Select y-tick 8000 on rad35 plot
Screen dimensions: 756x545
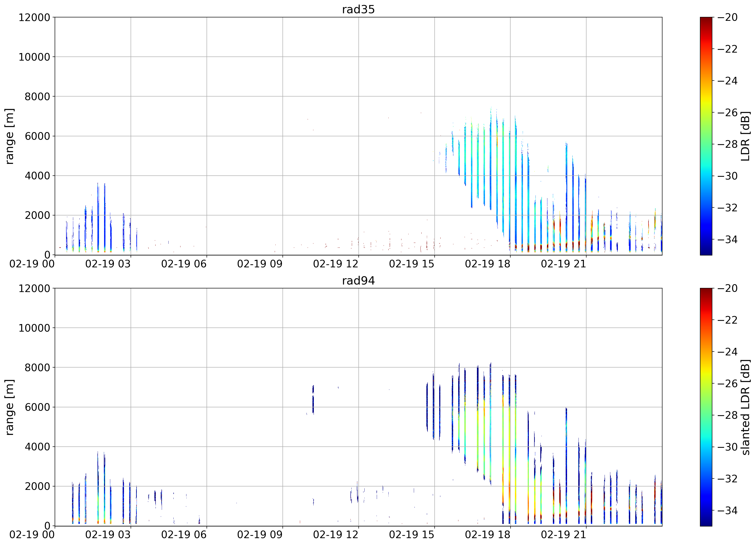pos(37,97)
